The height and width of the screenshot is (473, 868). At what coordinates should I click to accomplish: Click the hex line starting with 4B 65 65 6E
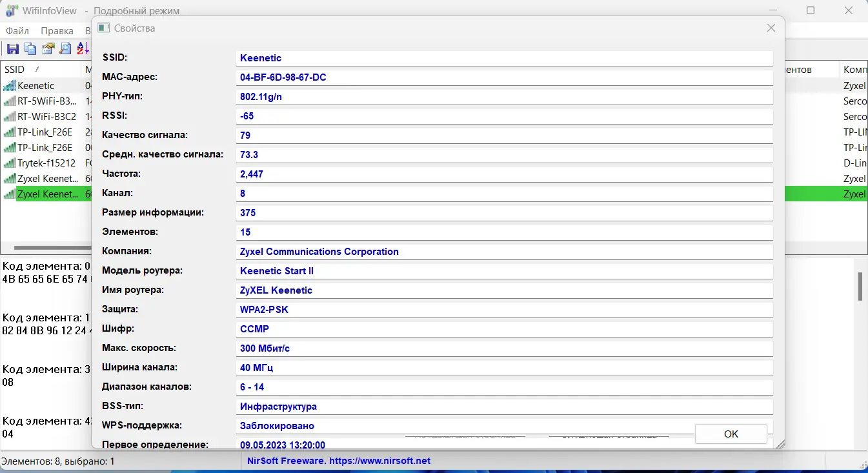(x=46, y=279)
